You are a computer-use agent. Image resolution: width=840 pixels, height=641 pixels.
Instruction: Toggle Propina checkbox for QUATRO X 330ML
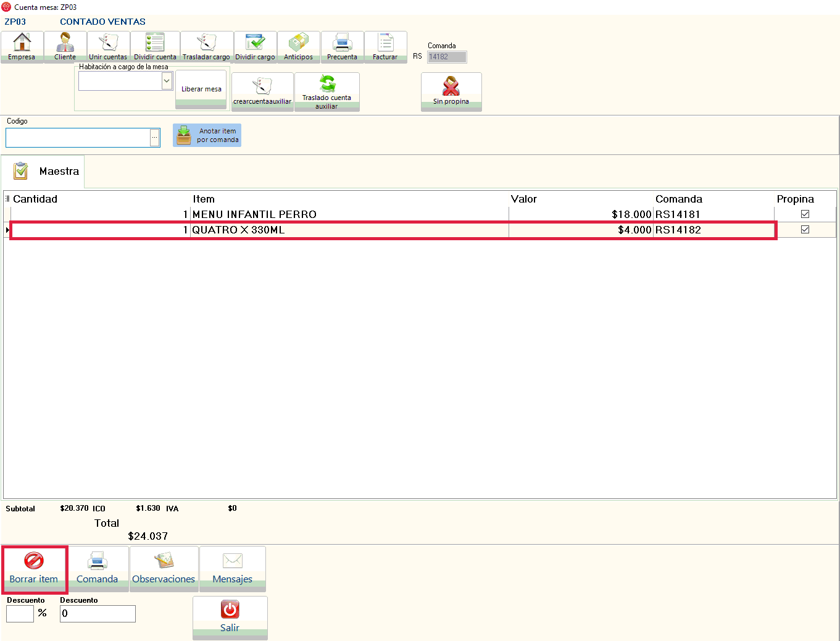(x=805, y=230)
